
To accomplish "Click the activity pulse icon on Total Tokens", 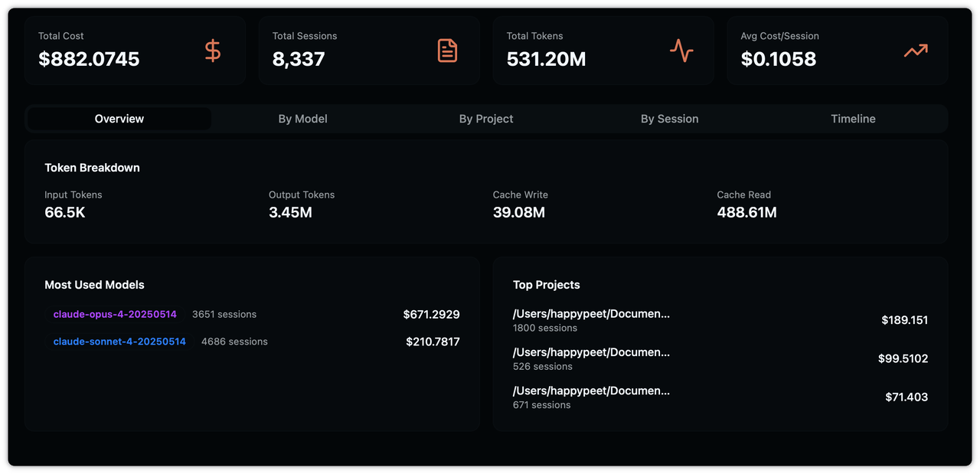I will pos(681,51).
